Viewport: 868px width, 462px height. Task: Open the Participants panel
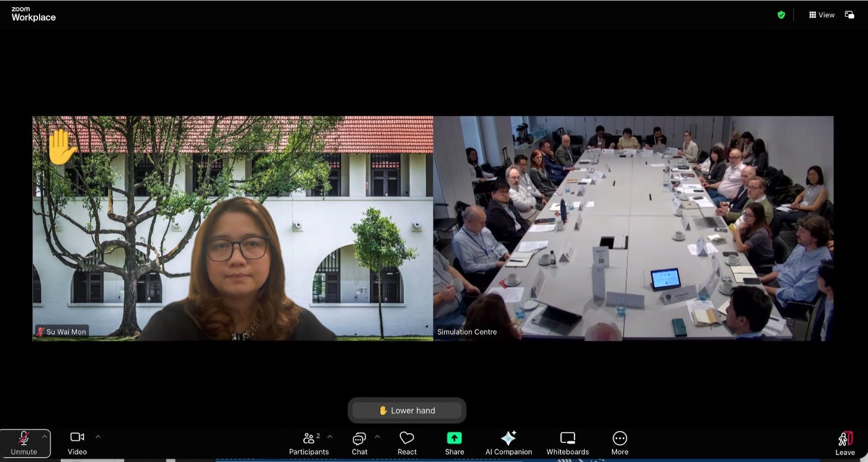click(x=309, y=443)
